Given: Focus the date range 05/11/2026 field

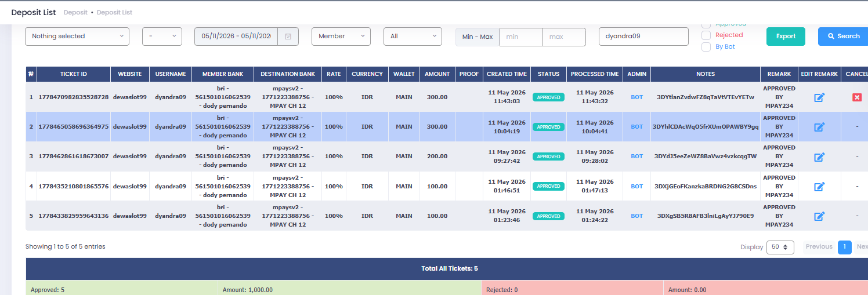Looking at the screenshot, I should click(x=236, y=36).
